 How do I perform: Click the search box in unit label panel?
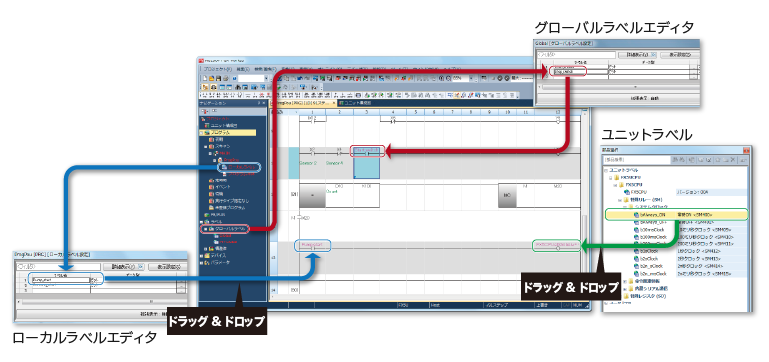(x=637, y=160)
